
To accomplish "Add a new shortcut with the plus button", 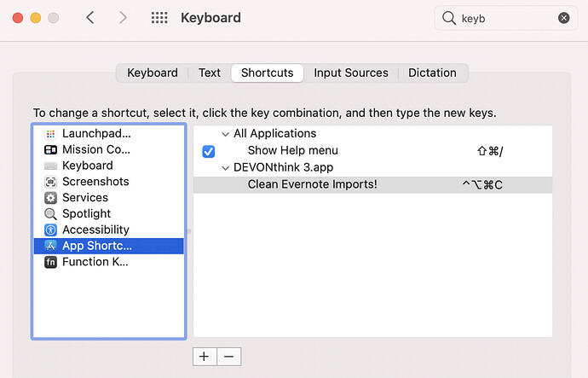I will pyautogui.click(x=205, y=356).
